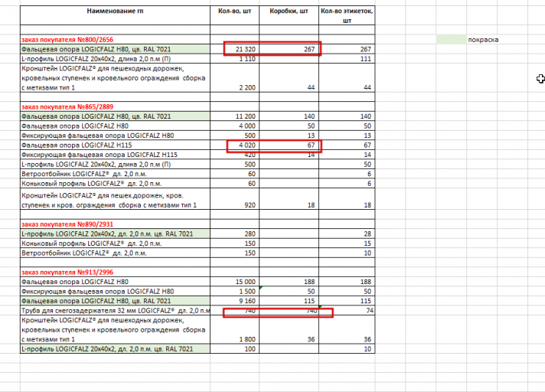
Task: Click the order title "заказ покупателя №913/2996"
Action: point(115,272)
